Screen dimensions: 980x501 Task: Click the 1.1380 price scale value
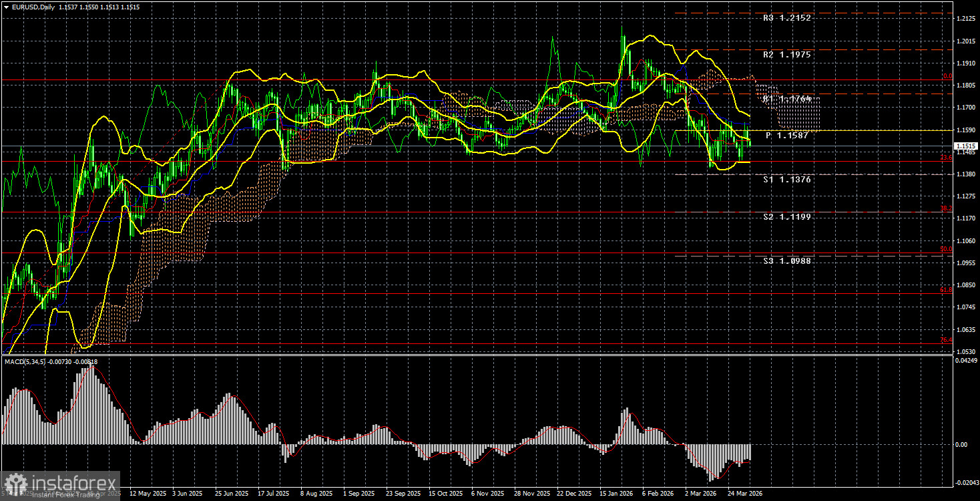click(x=966, y=174)
